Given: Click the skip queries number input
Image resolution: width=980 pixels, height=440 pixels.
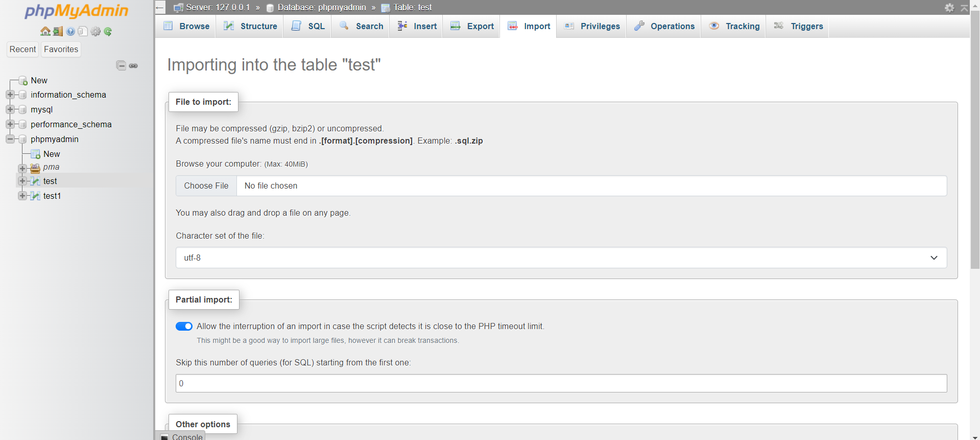Looking at the screenshot, I should pos(357,383).
